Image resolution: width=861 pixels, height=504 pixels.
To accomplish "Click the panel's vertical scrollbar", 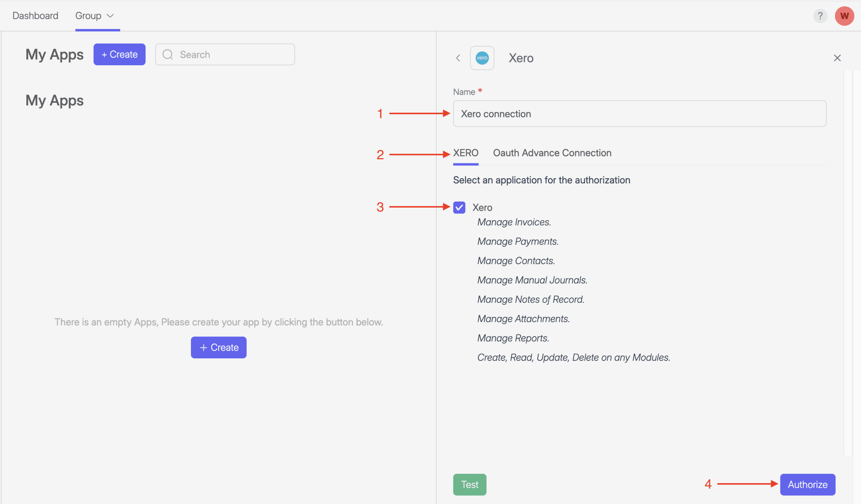I will (848, 263).
